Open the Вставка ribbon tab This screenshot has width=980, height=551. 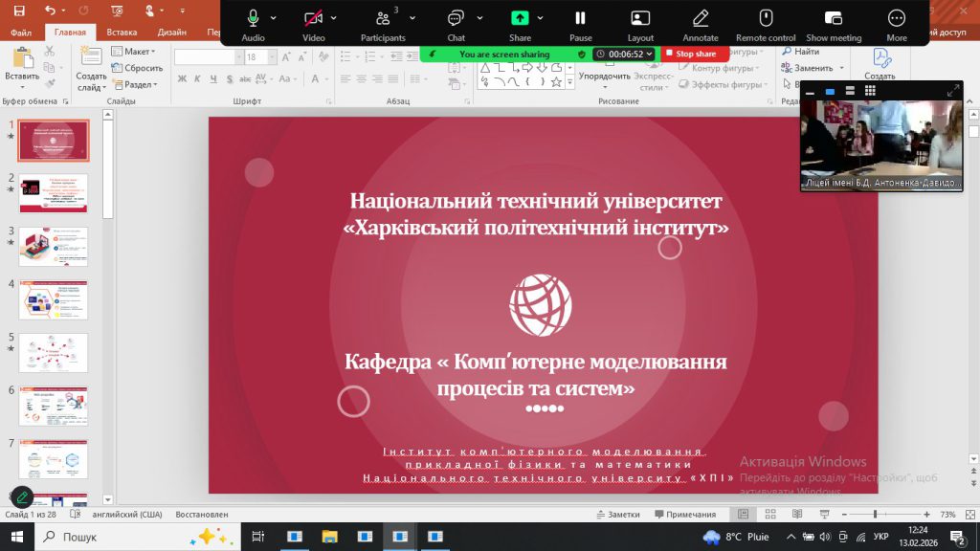coord(122,32)
